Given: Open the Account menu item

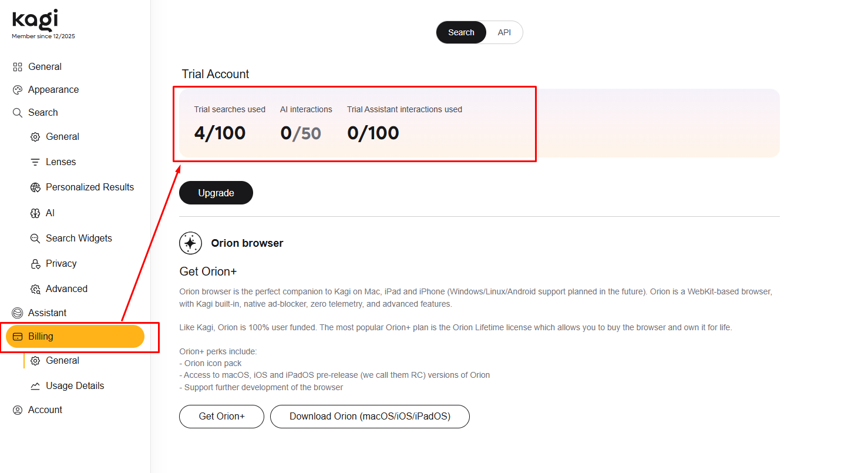Looking at the screenshot, I should pos(45,410).
